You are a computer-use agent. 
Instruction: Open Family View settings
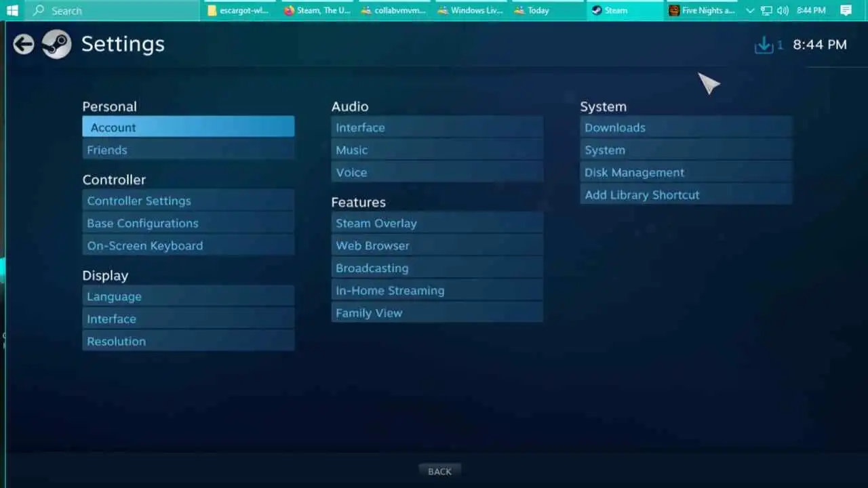pos(437,312)
